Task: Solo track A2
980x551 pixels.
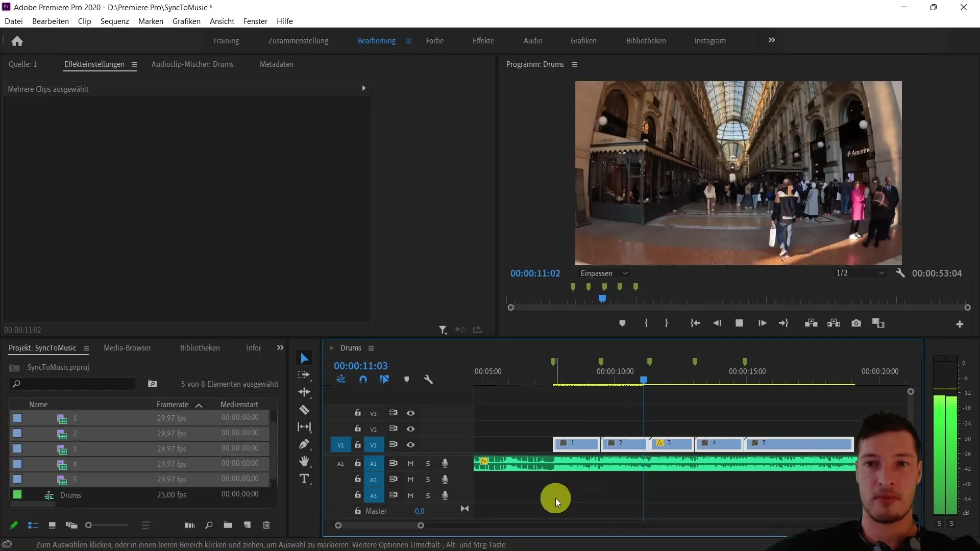Action: 428,480
